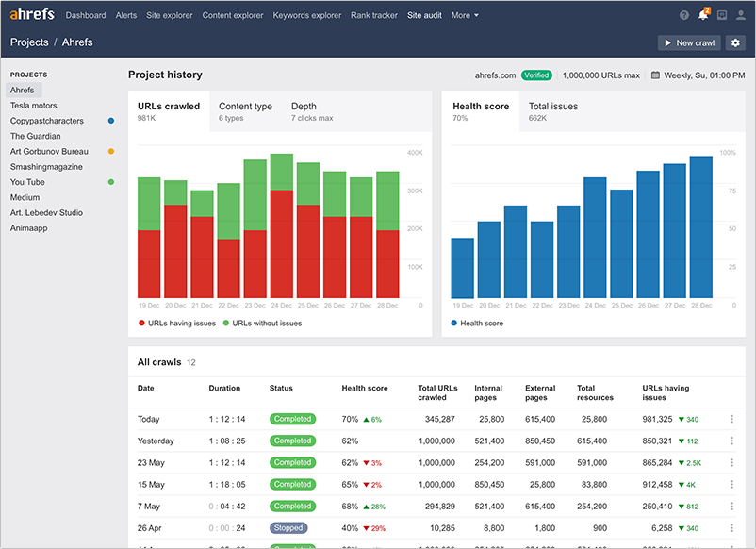Image resolution: width=756 pixels, height=549 pixels.
Task: Select Art. Lebedev Studio project
Action: [46, 213]
